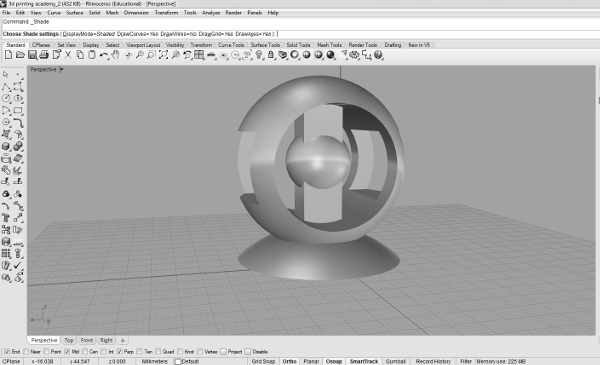Screen dimensions: 600x365
Task: Switch to the Curve Tools toolbar tab
Action: pos(231,45)
